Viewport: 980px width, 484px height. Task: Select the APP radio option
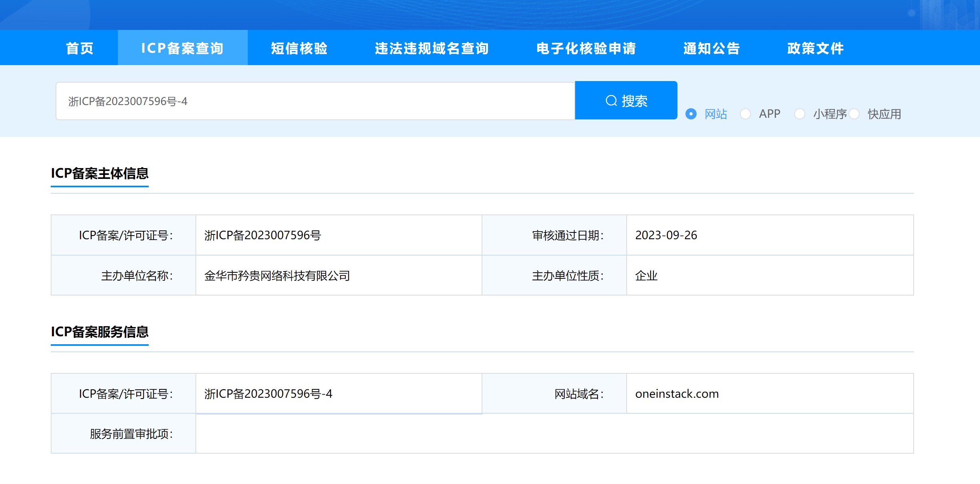pos(745,114)
